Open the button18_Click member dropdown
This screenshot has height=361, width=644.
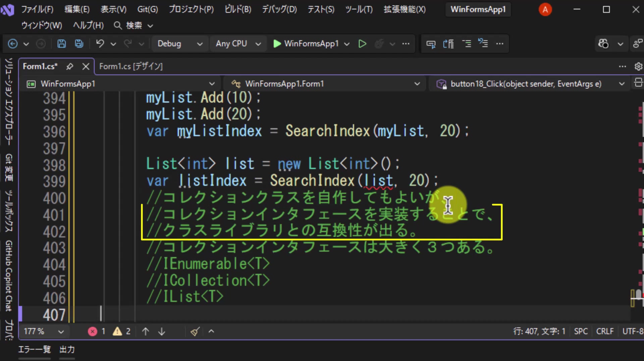(530, 84)
